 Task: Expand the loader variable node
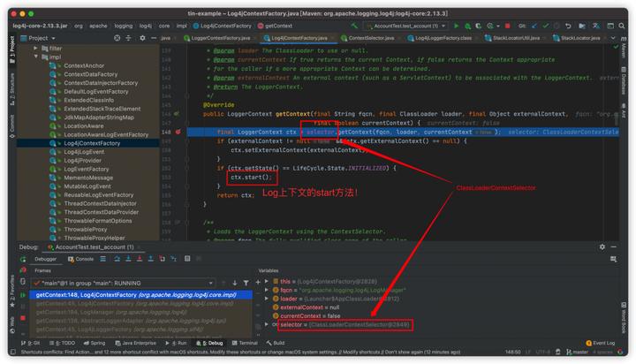coord(267,299)
